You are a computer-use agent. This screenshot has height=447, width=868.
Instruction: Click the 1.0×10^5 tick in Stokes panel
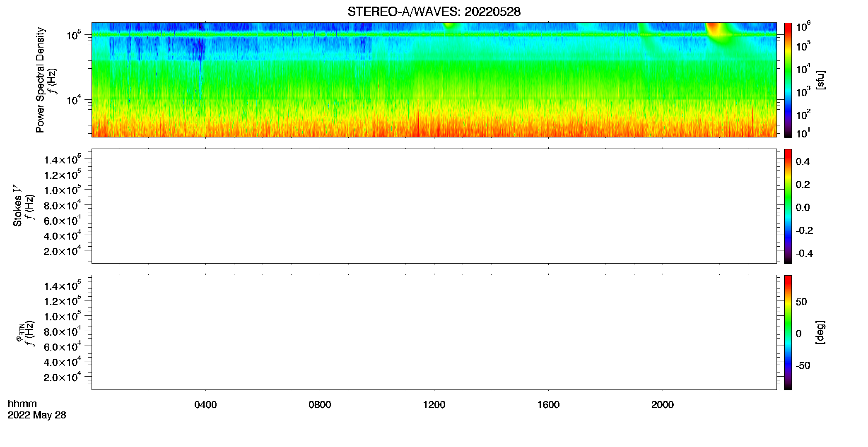pyautogui.click(x=63, y=190)
